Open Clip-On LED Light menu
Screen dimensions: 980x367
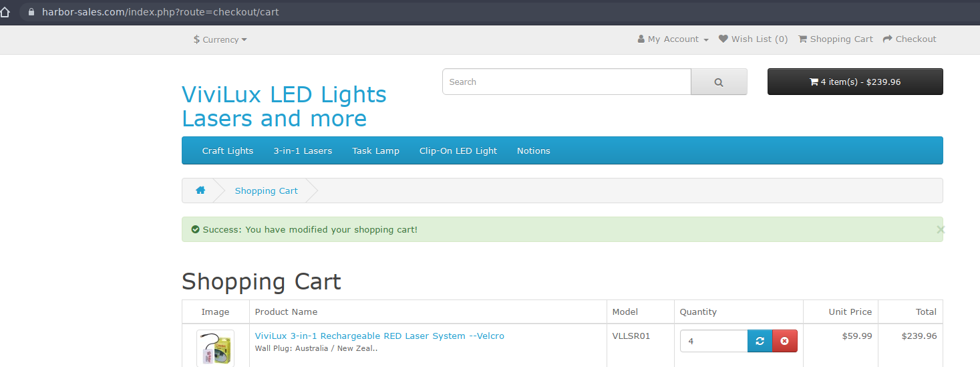tap(458, 150)
